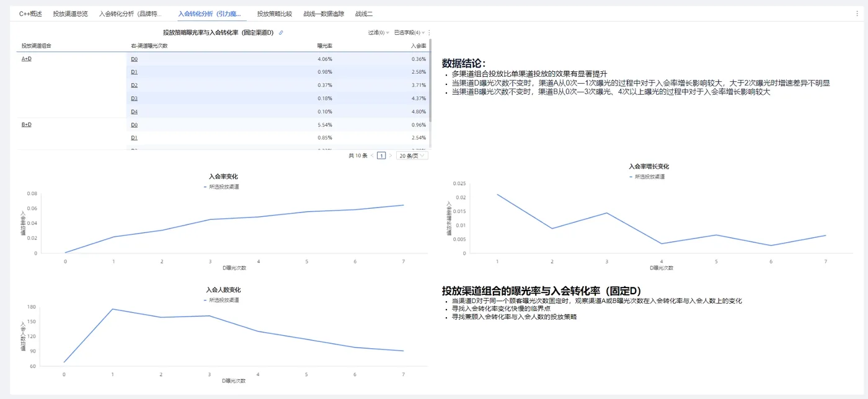Viewport: 868px width, 399px height.
Task: Select the 0.96% join rate cell
Action: coord(418,125)
